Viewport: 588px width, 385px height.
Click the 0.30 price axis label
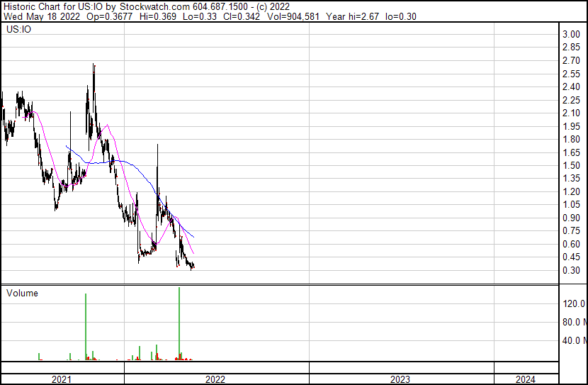pos(572,270)
